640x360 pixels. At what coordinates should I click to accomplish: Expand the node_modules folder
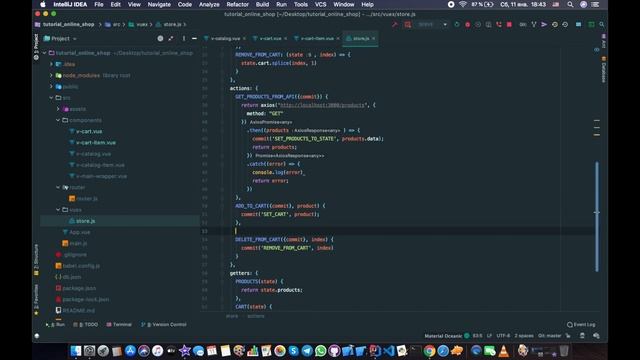coord(51,76)
